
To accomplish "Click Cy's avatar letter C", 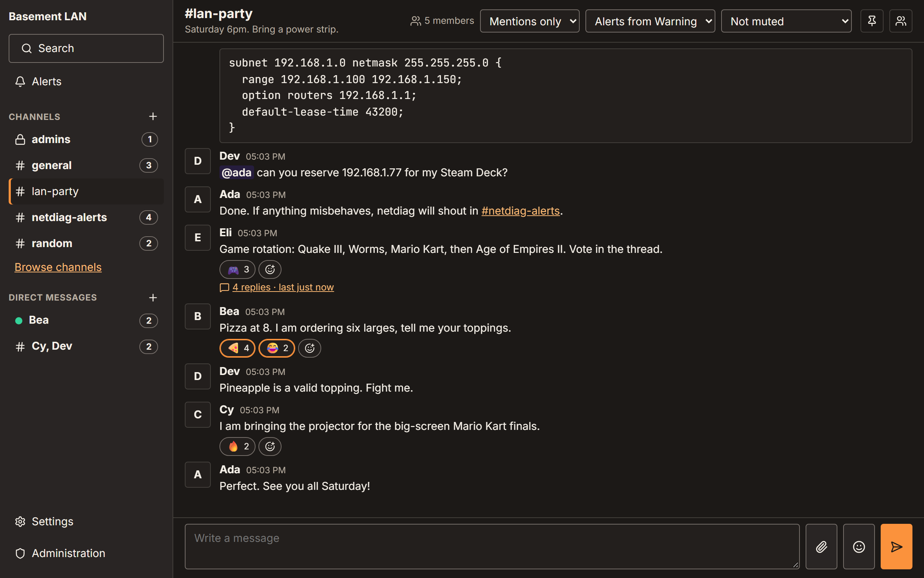I will pyautogui.click(x=198, y=415).
